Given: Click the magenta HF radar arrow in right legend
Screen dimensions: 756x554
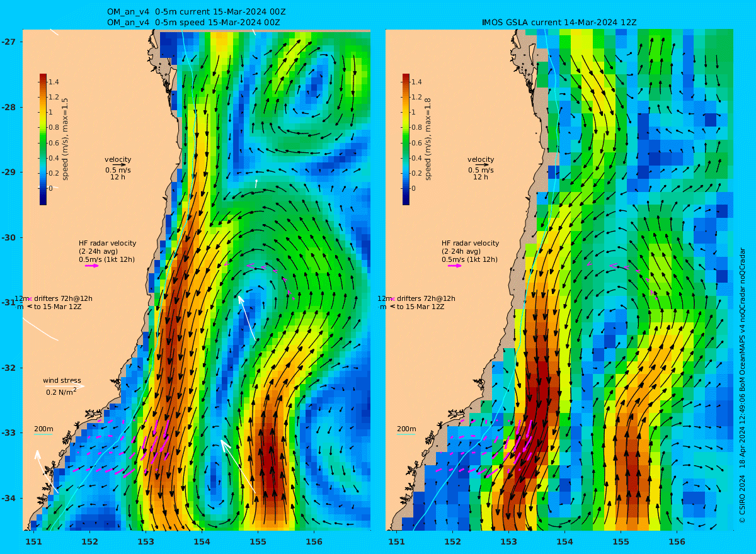Looking at the screenshot, I should pos(455,266).
